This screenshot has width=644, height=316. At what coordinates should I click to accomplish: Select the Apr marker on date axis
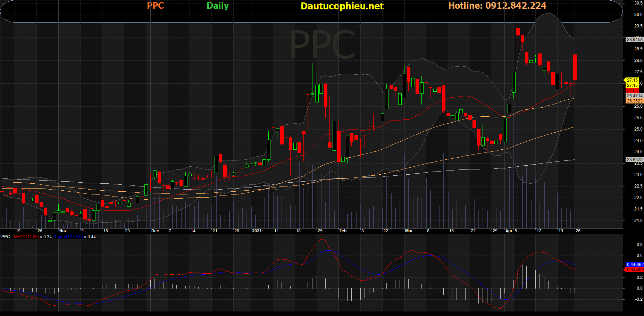[509, 231]
